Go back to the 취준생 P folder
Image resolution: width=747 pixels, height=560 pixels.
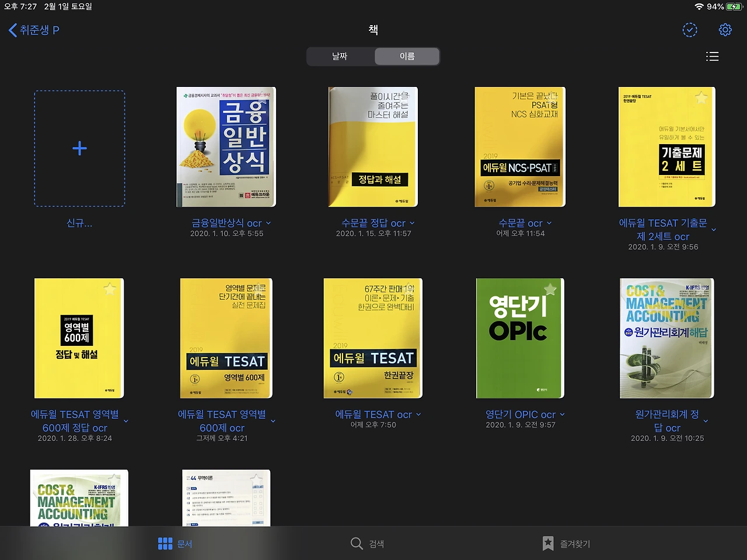(34, 30)
